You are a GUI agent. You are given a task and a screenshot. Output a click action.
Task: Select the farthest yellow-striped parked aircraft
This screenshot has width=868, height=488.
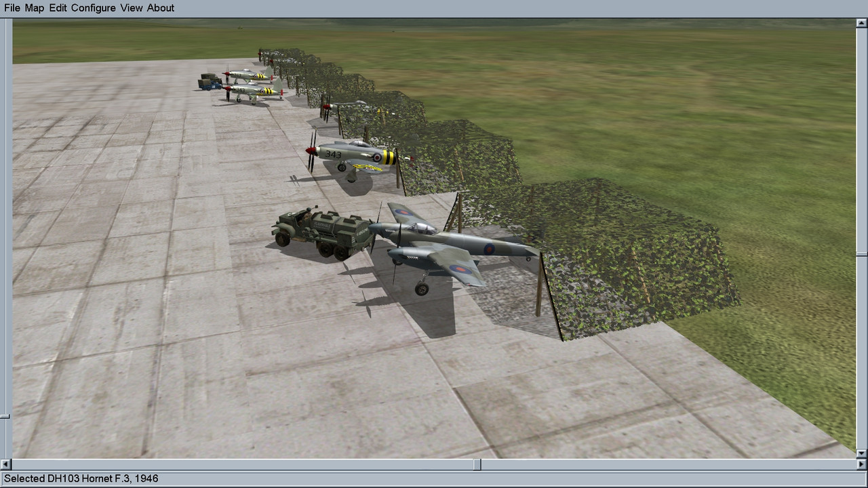[x=249, y=74]
